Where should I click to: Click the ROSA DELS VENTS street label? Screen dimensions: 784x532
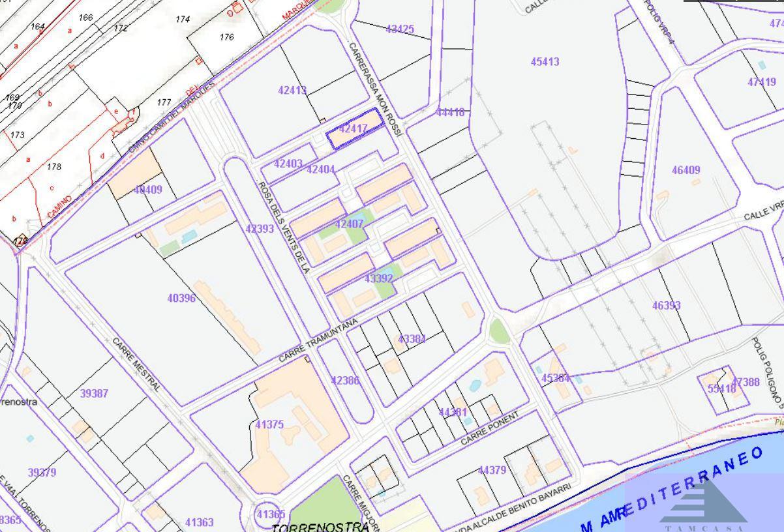pos(283,228)
